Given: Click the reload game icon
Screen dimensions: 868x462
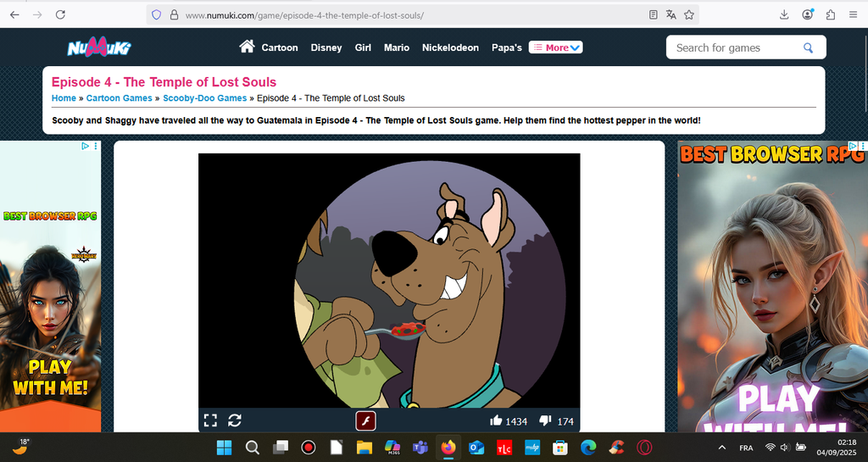Looking at the screenshot, I should point(235,420).
